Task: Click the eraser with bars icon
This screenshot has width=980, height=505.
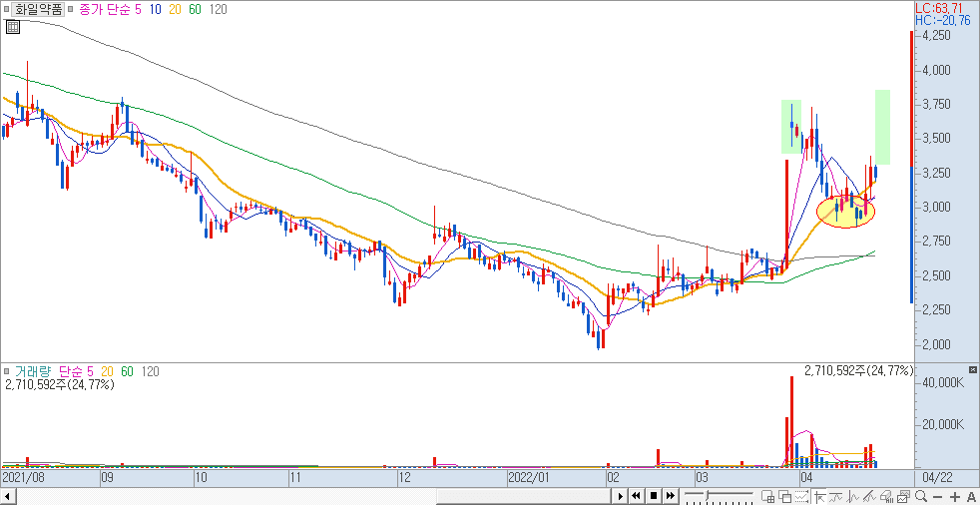Action: (x=886, y=497)
